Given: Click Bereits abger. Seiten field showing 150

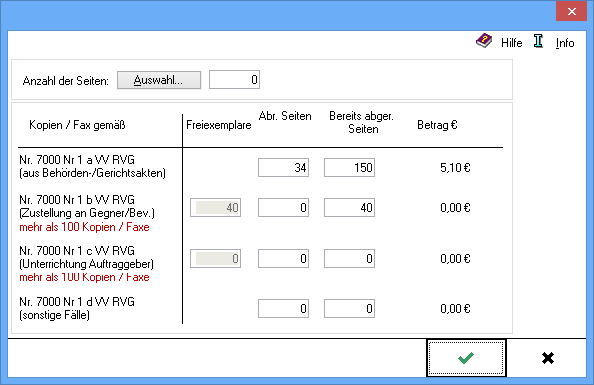Looking at the screenshot, I should point(349,167).
